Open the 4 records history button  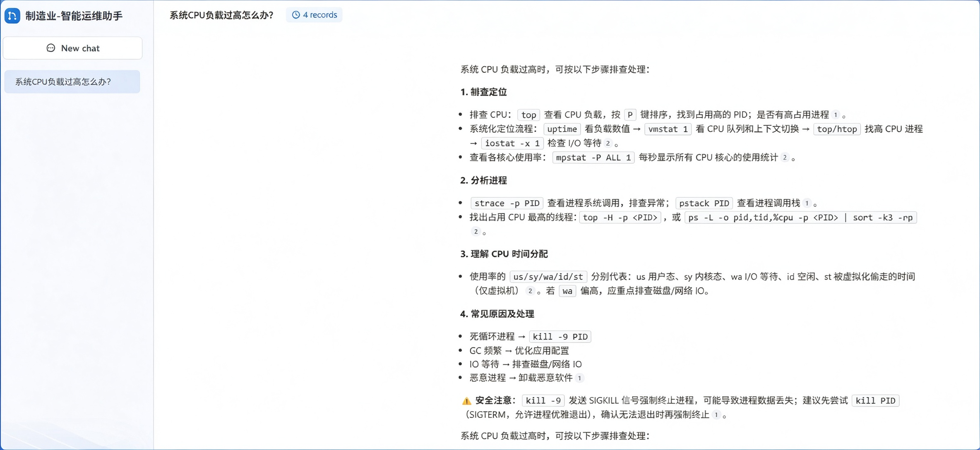pyautogui.click(x=314, y=15)
